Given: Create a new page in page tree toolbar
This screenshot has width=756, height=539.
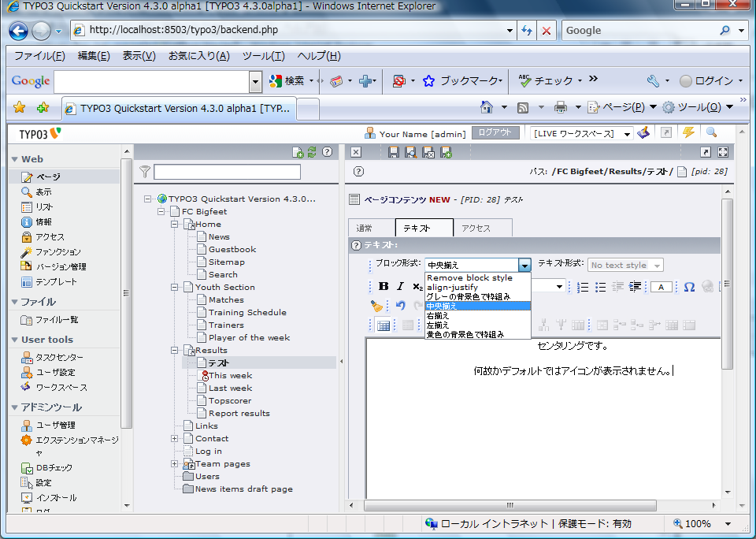Looking at the screenshot, I should pos(298,153).
